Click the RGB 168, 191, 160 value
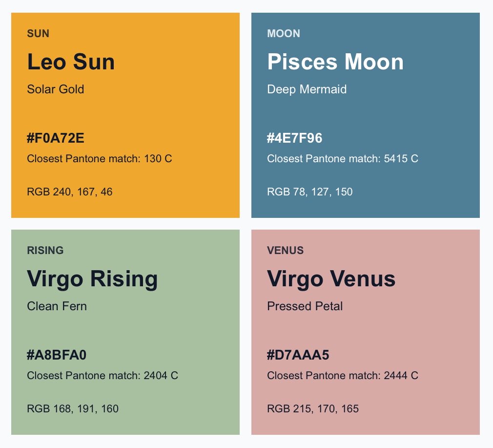 coord(73,408)
